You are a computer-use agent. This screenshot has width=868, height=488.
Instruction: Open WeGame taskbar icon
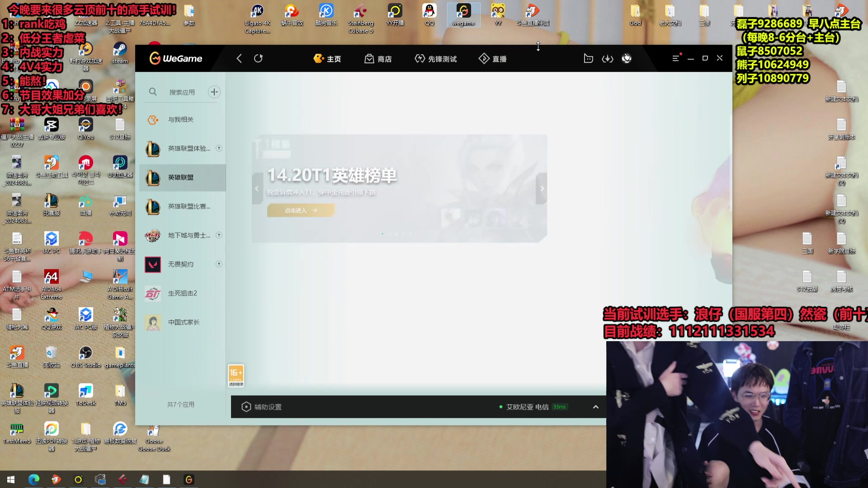pos(189,479)
